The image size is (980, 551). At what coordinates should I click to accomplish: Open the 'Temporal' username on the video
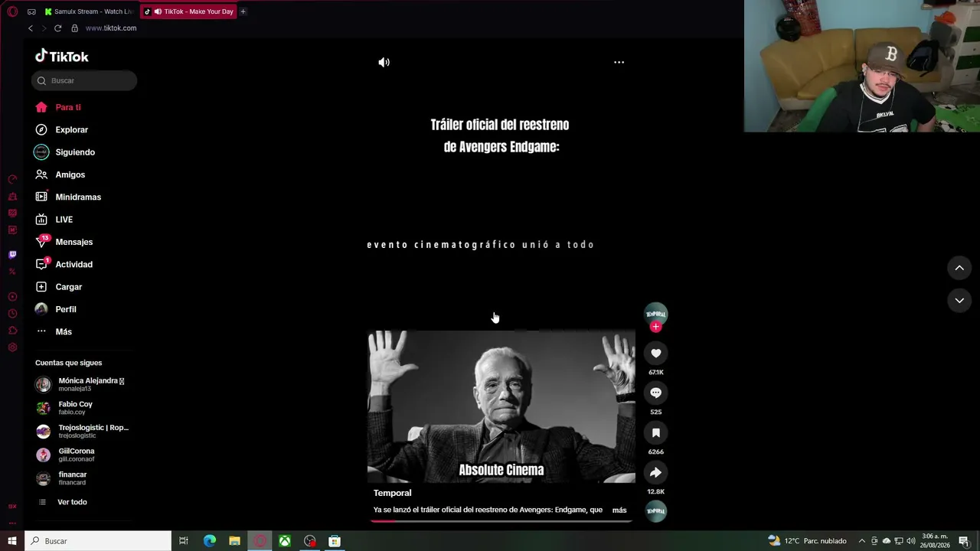(392, 493)
